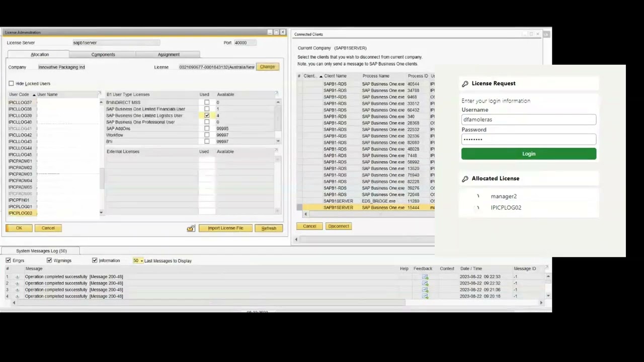Check the B1i license box
The image size is (644, 362).
207,142
